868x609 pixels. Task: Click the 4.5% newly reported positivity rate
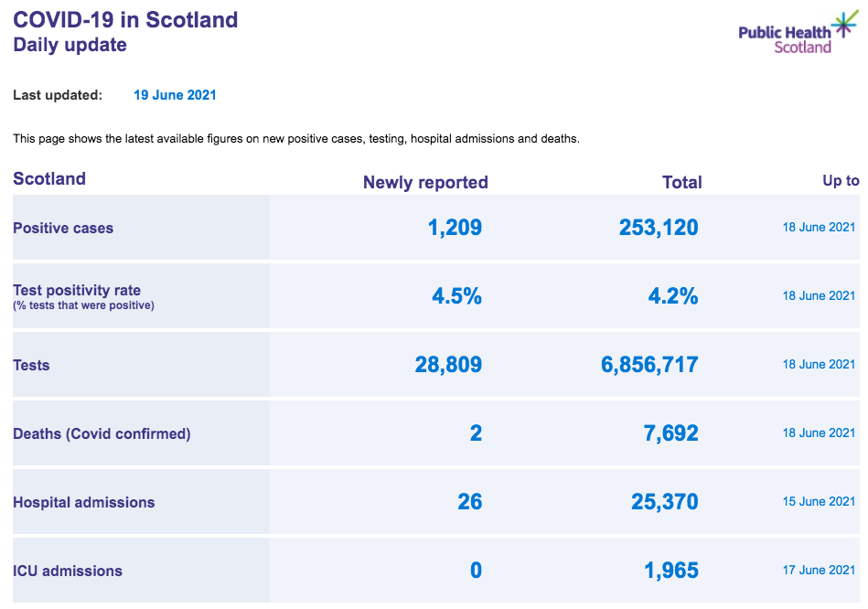pyautogui.click(x=456, y=296)
